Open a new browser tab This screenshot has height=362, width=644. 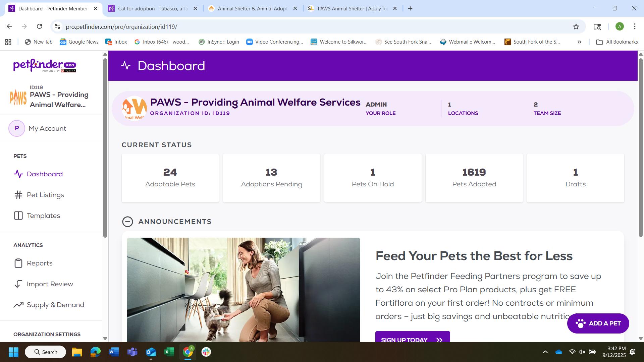(410, 8)
